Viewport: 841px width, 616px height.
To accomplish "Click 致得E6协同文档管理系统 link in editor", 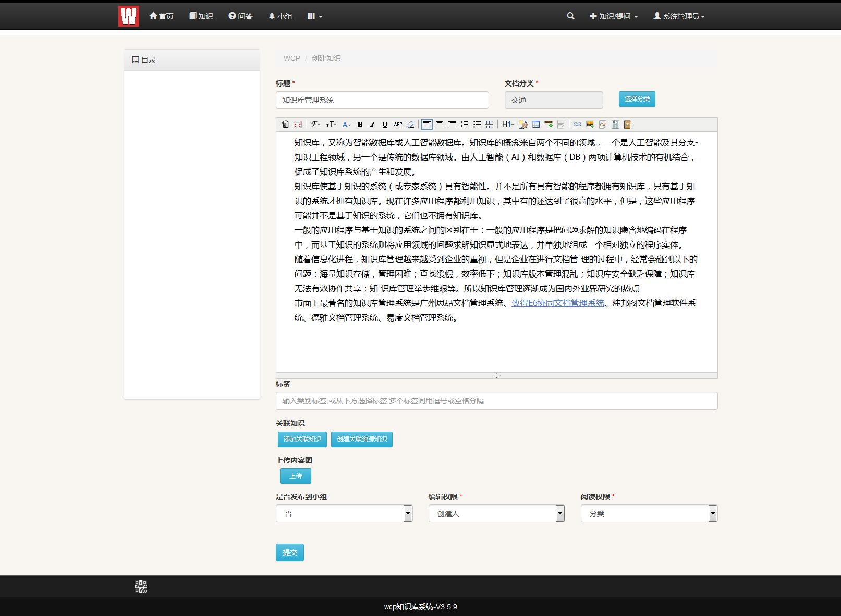I will tap(557, 303).
